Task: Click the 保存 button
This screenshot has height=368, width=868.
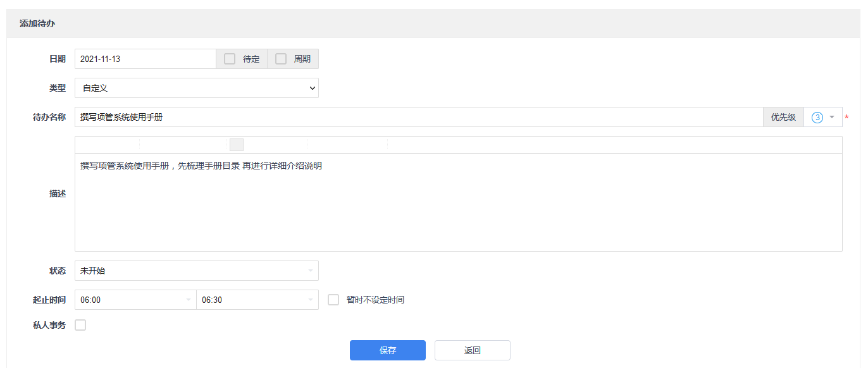Action: click(x=387, y=350)
